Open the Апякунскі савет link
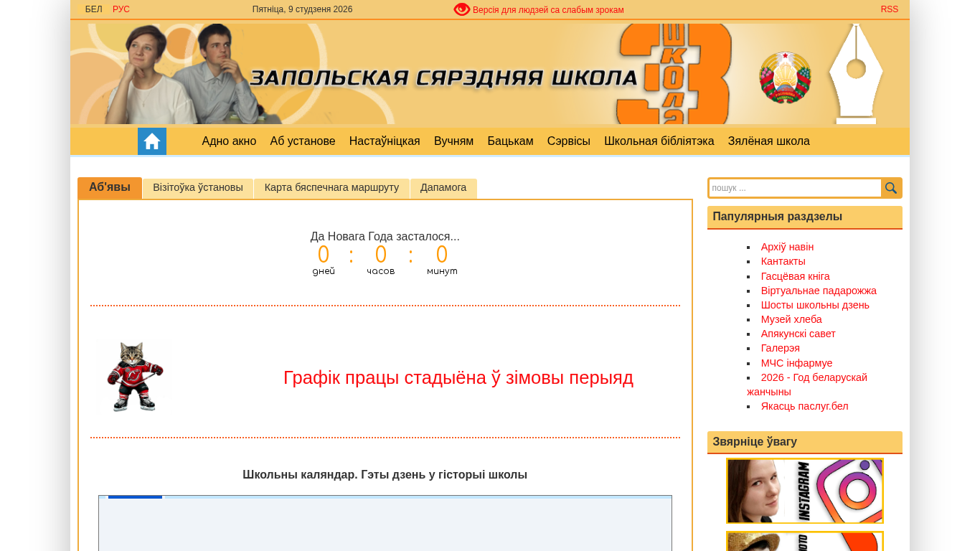980x551 pixels. click(x=798, y=334)
